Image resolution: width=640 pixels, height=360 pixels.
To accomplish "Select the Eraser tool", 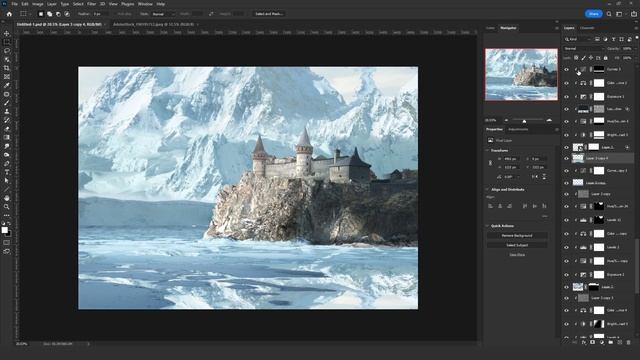I will [x=7, y=129].
